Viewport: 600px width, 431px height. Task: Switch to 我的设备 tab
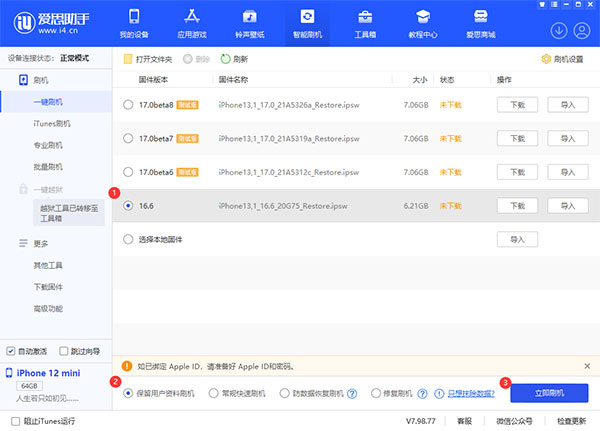point(136,24)
